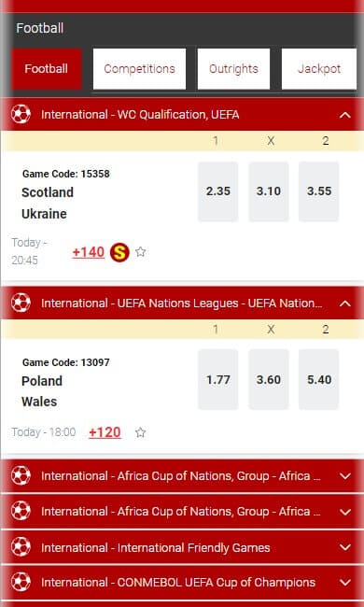Click soccer ball icon beside CONMEBOL UEFA Cup of Champions

point(21,582)
